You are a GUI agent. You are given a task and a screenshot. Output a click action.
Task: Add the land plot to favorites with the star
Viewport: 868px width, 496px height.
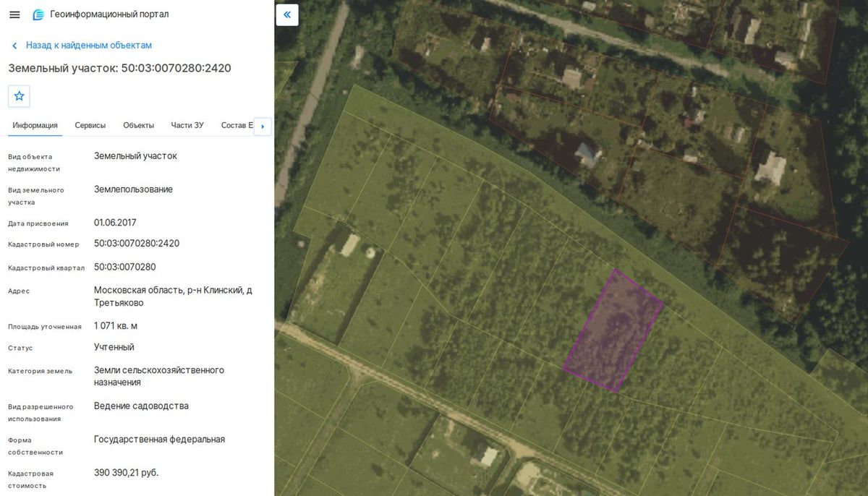pos(19,95)
